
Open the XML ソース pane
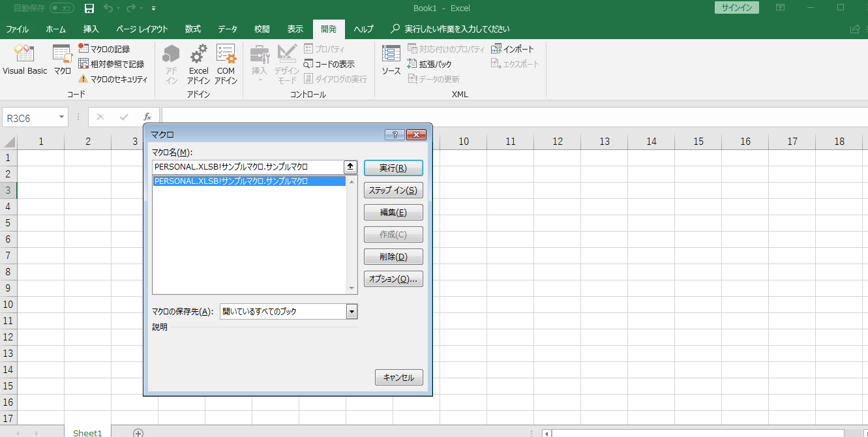(x=390, y=62)
